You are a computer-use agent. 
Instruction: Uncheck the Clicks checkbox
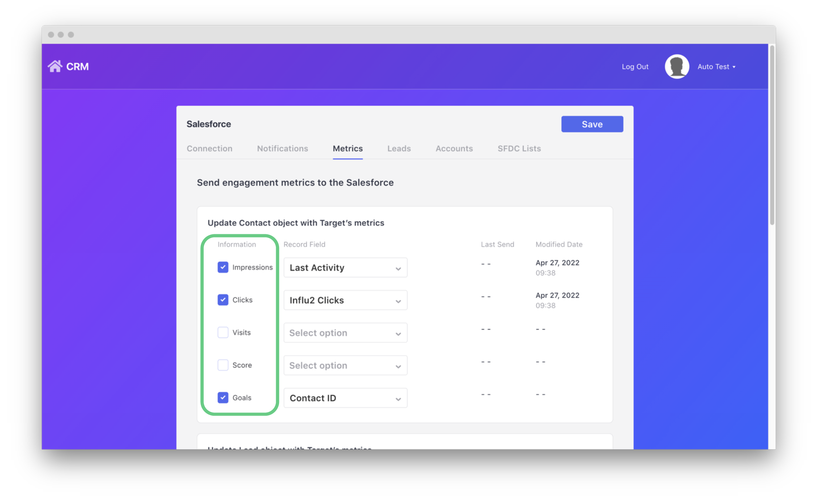pyautogui.click(x=223, y=300)
